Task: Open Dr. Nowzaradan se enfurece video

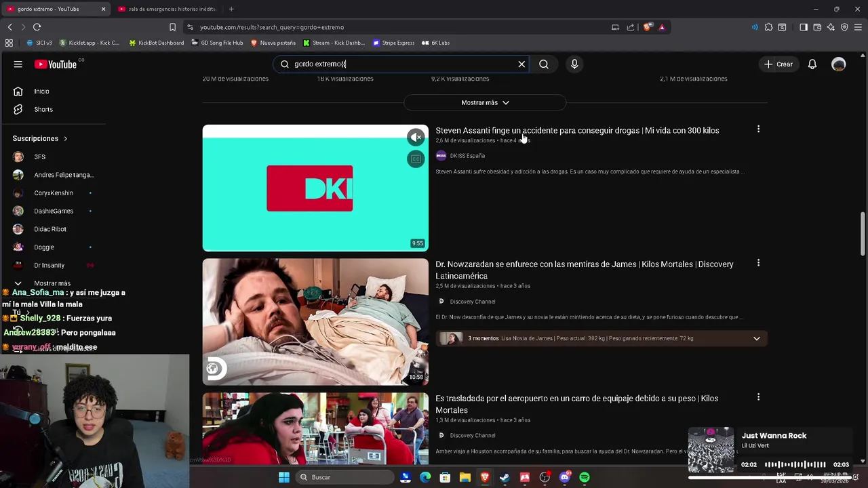Action: pos(585,270)
